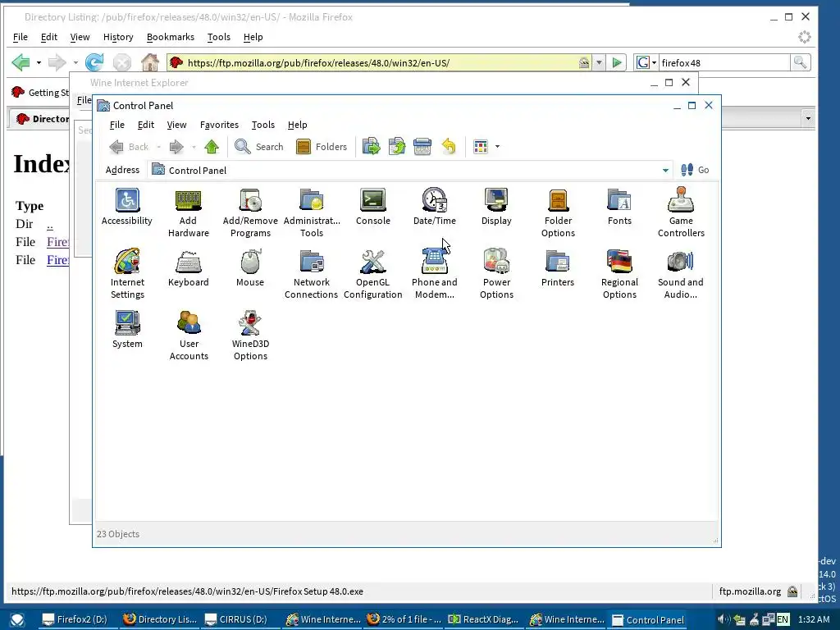Open Control Panel Favorites menu
This screenshot has width=840, height=630.
219,125
